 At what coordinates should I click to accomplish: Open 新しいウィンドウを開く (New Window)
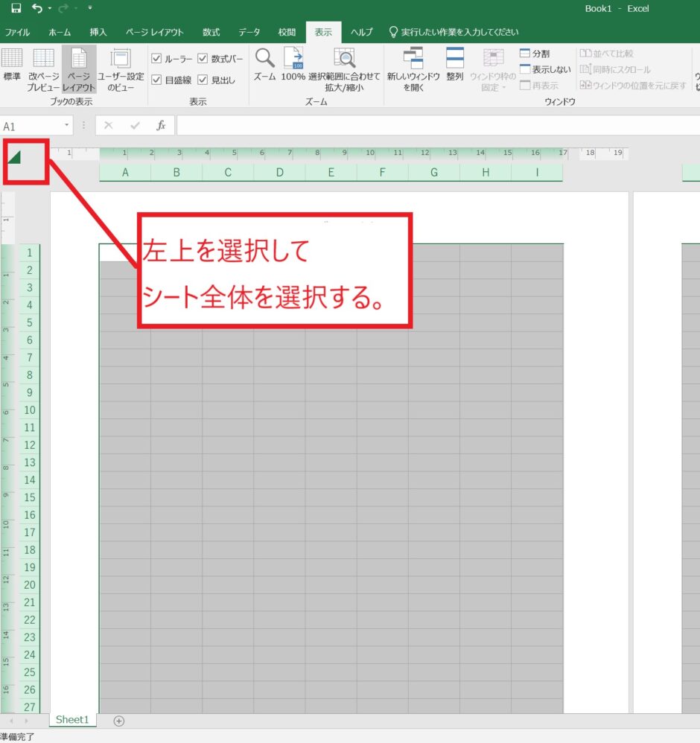click(414, 66)
